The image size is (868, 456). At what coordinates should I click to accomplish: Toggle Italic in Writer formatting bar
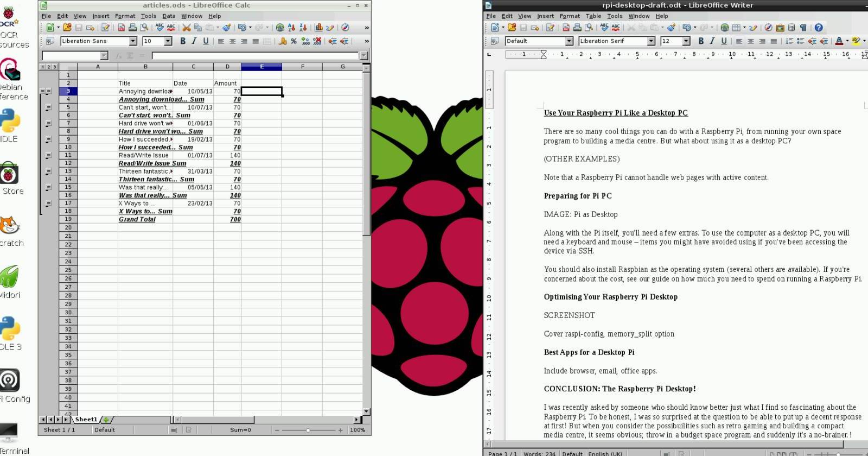click(x=712, y=41)
